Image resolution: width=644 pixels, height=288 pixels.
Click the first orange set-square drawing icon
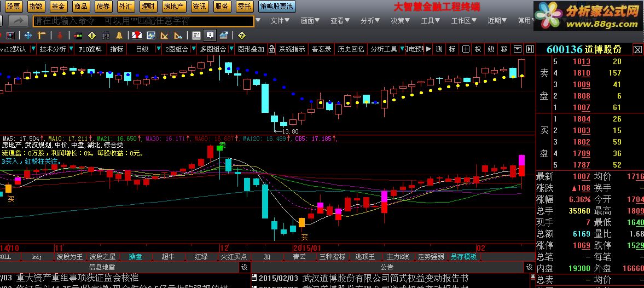(165, 36)
